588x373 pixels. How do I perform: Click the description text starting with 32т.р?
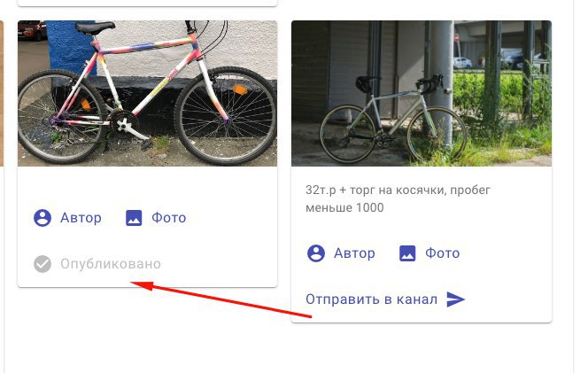point(398,198)
